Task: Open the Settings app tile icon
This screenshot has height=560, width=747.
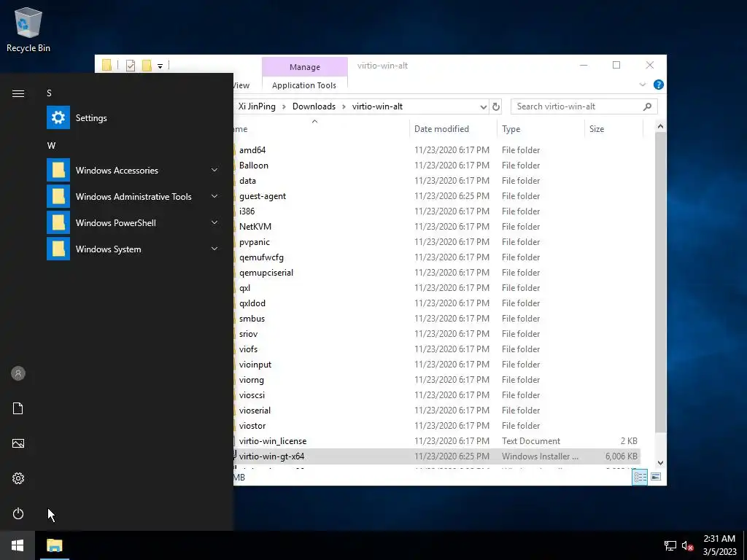Action: point(58,117)
